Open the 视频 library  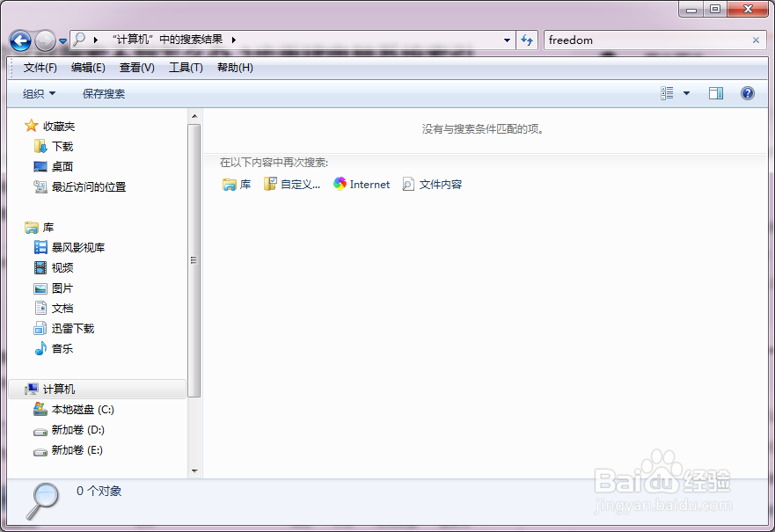pos(54,267)
